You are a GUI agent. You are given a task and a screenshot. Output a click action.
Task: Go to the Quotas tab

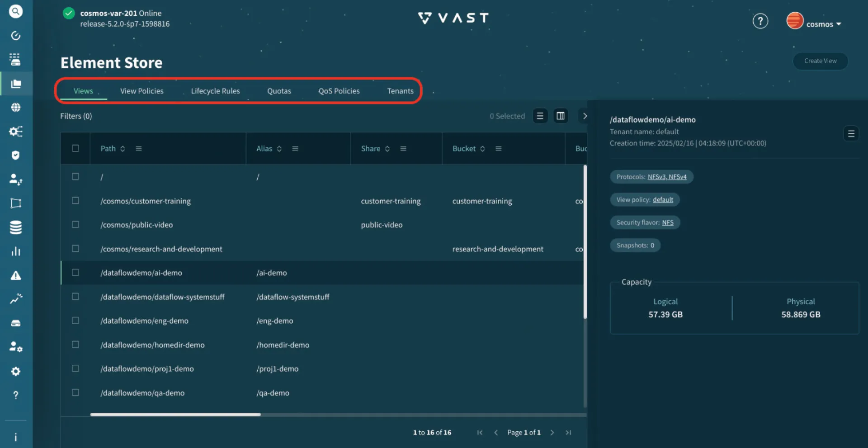click(x=279, y=91)
